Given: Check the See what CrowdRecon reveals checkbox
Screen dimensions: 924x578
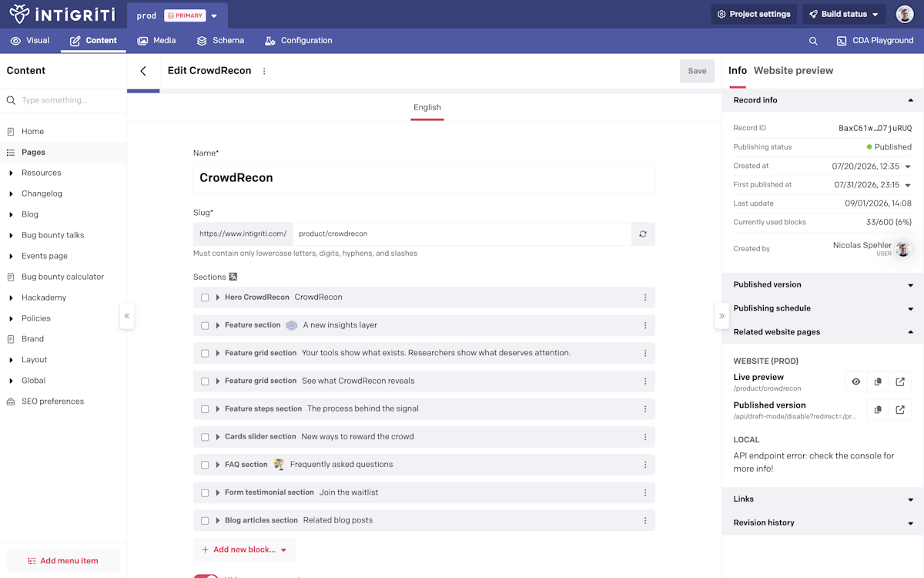Looking at the screenshot, I should 205,381.
